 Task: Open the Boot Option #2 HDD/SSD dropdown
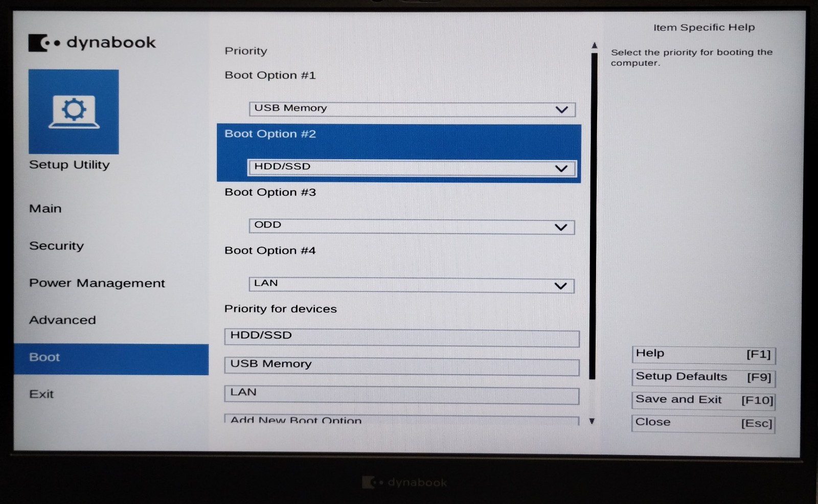(412, 168)
